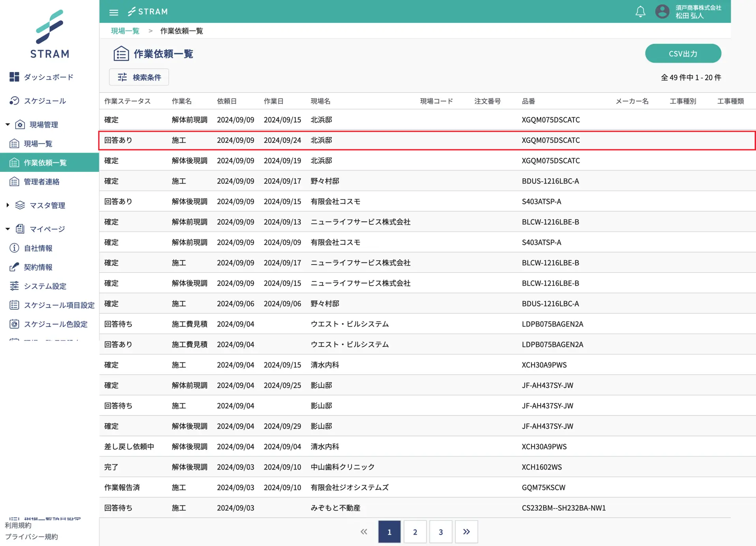The image size is (756, 546).
Task: Collapse the 現場管理 section arrow
Action: 7,125
